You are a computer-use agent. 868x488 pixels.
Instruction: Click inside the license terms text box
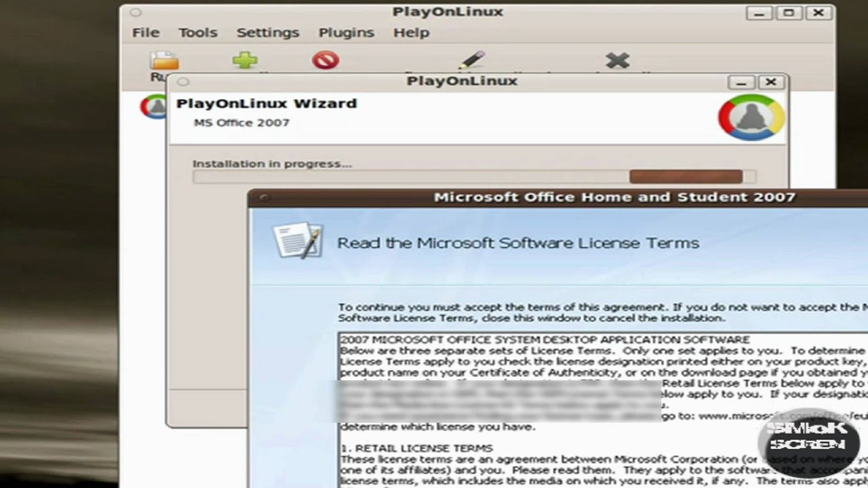(603, 410)
